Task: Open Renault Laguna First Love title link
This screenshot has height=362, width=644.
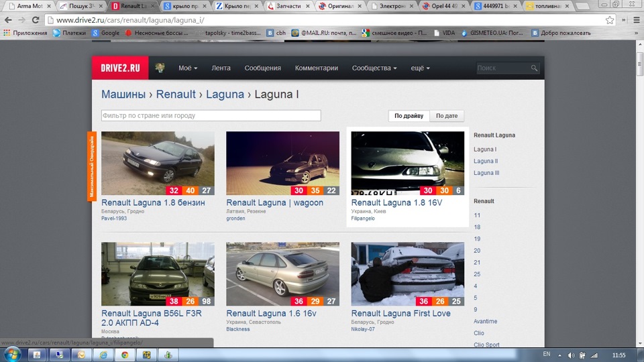Action: 401,313
